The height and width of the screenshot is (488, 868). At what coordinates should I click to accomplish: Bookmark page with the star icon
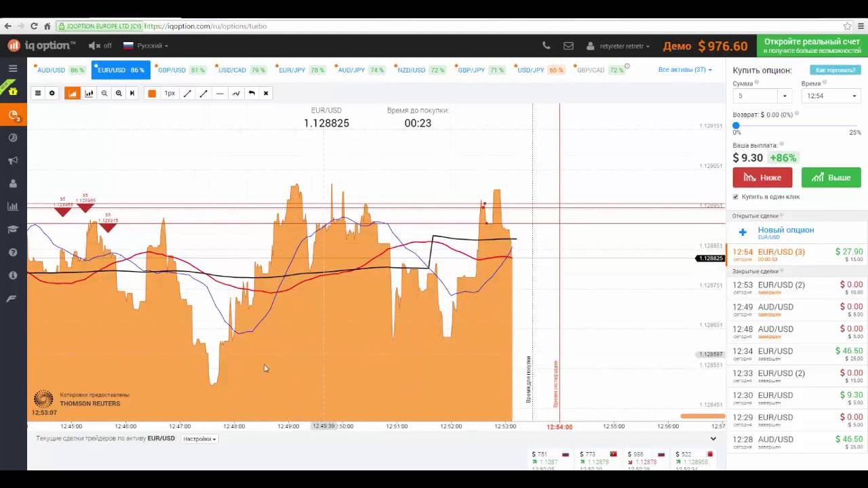tap(848, 26)
